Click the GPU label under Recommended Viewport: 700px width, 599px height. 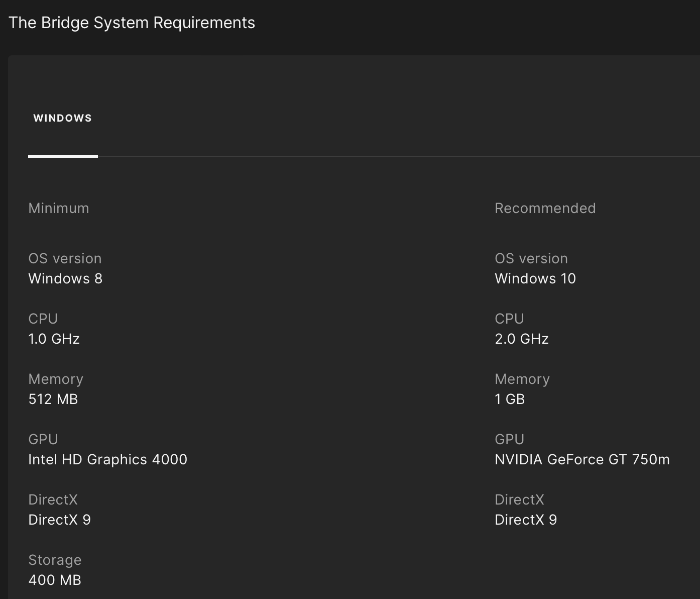(x=509, y=439)
